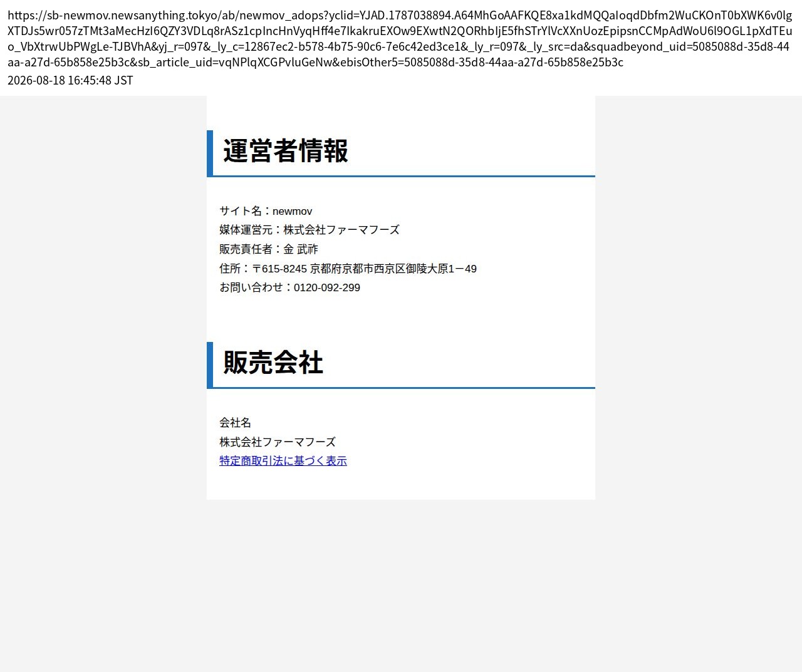Click the page URL text at top

coord(400,38)
